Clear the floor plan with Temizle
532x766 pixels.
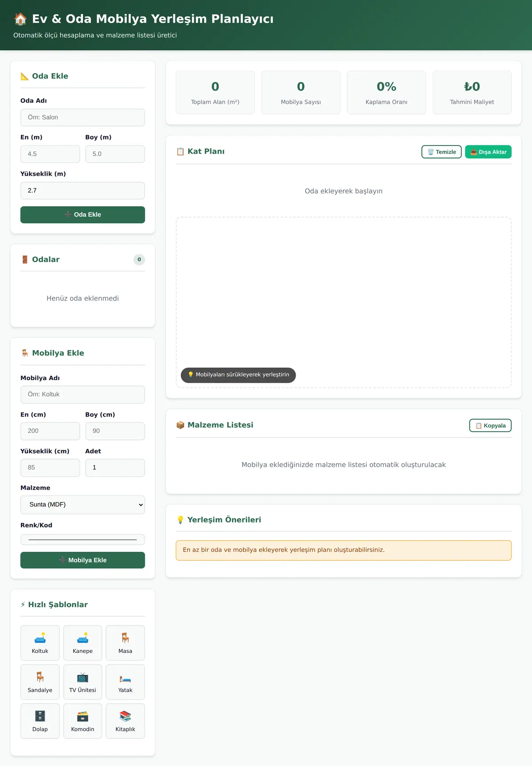(442, 152)
